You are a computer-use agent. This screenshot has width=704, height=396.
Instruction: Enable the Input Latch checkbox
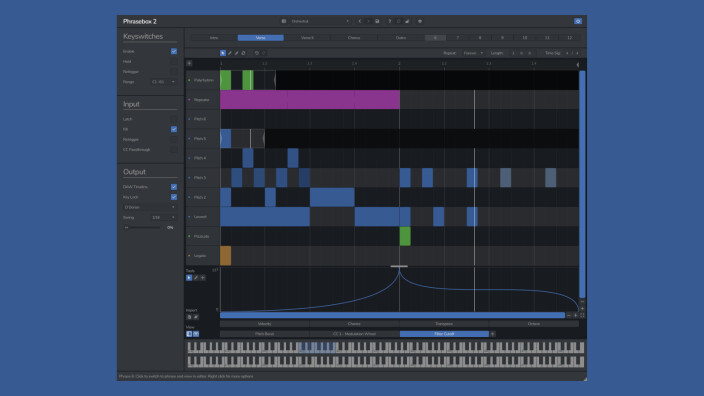point(174,119)
